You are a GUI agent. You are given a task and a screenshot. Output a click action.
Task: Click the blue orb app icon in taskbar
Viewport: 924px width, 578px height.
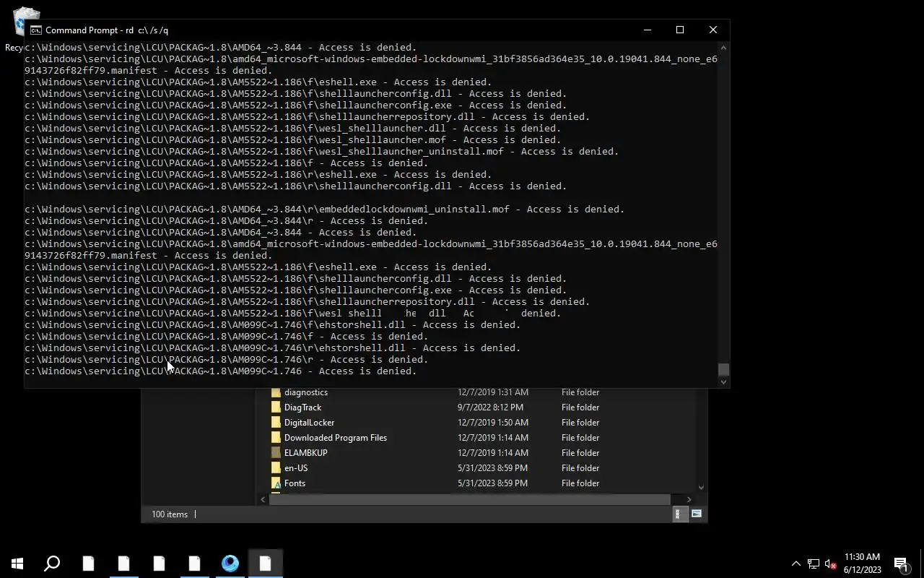click(x=230, y=564)
